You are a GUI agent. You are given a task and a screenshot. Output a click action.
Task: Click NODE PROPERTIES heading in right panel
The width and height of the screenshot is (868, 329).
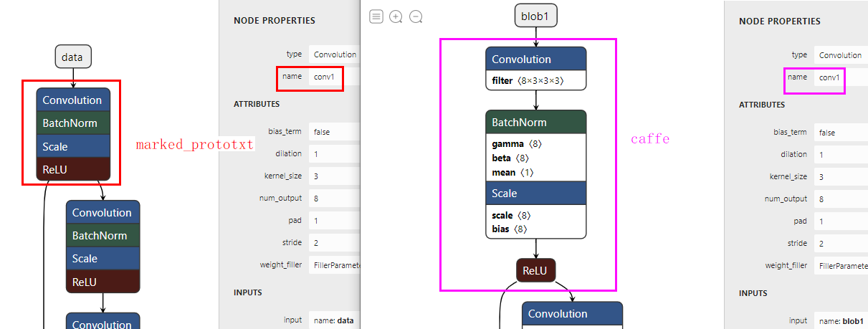point(780,22)
